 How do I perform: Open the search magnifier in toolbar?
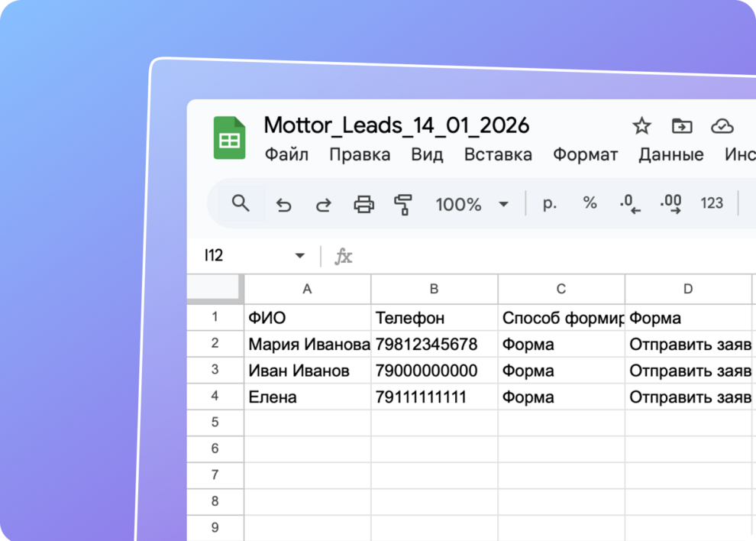241,203
